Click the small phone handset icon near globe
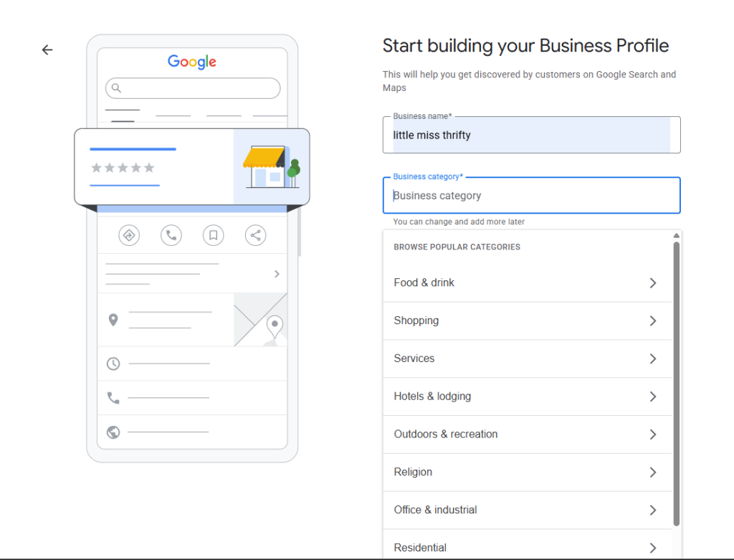This screenshot has height=560, width=734. pyautogui.click(x=113, y=398)
